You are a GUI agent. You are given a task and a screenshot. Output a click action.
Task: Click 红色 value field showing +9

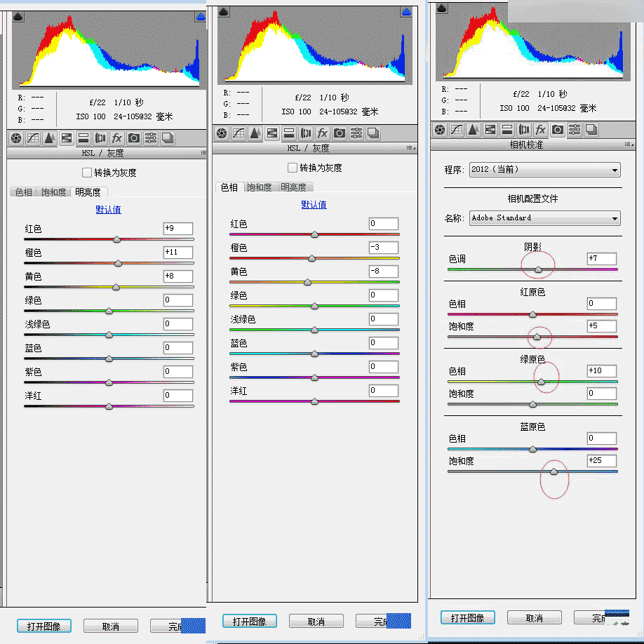(x=178, y=229)
